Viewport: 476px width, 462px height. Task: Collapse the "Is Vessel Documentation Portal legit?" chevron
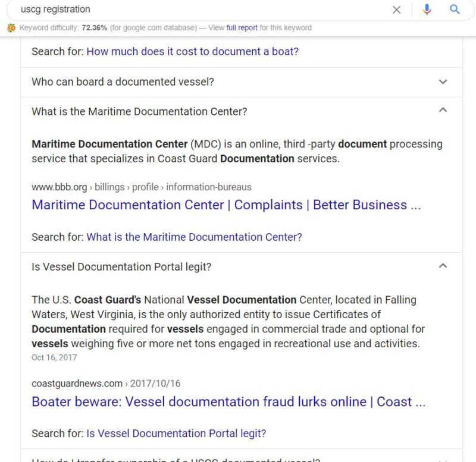click(x=443, y=266)
